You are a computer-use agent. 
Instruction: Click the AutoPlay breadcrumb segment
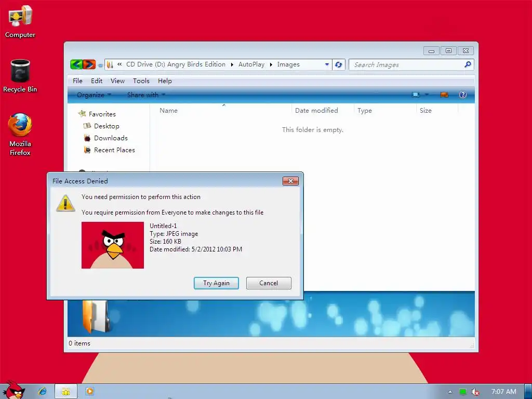[251, 64]
